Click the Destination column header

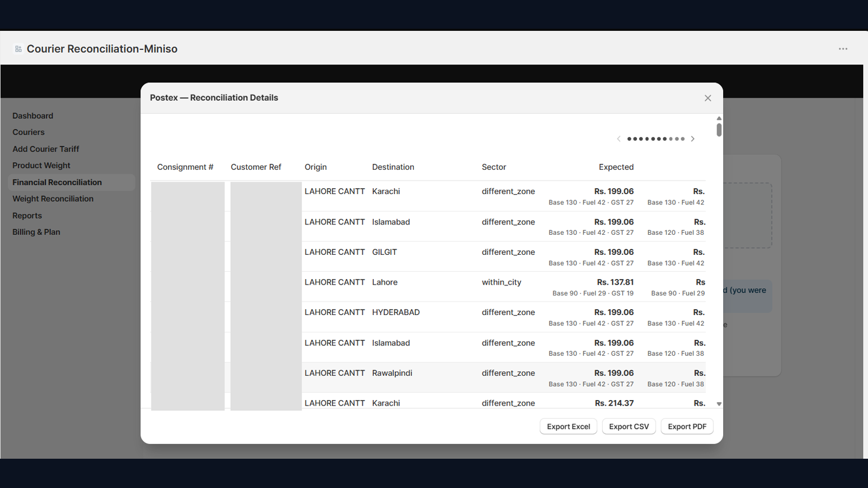coord(393,167)
